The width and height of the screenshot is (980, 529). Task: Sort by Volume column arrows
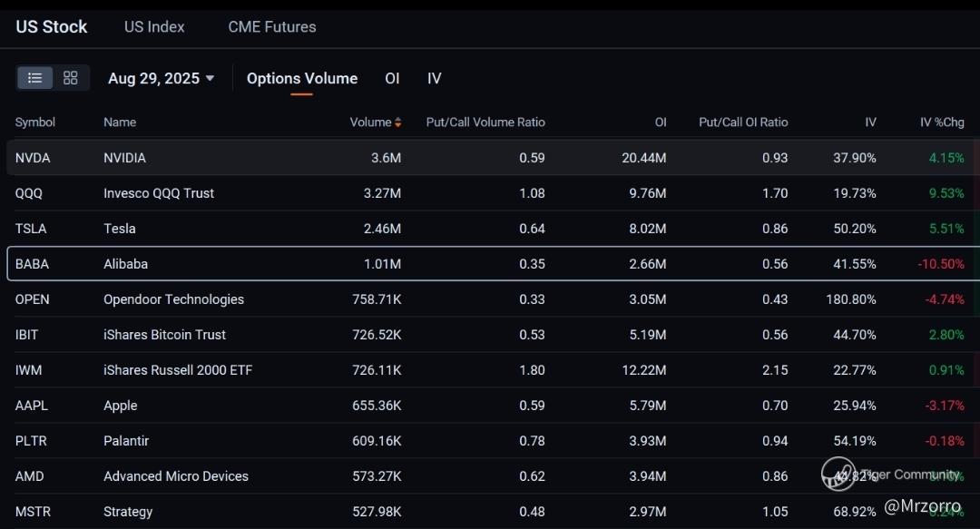coord(397,122)
